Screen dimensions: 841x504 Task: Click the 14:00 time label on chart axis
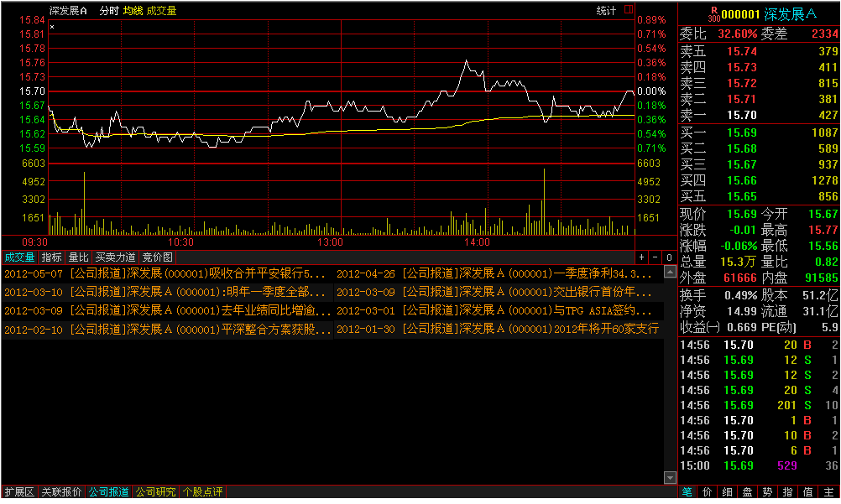(x=477, y=242)
